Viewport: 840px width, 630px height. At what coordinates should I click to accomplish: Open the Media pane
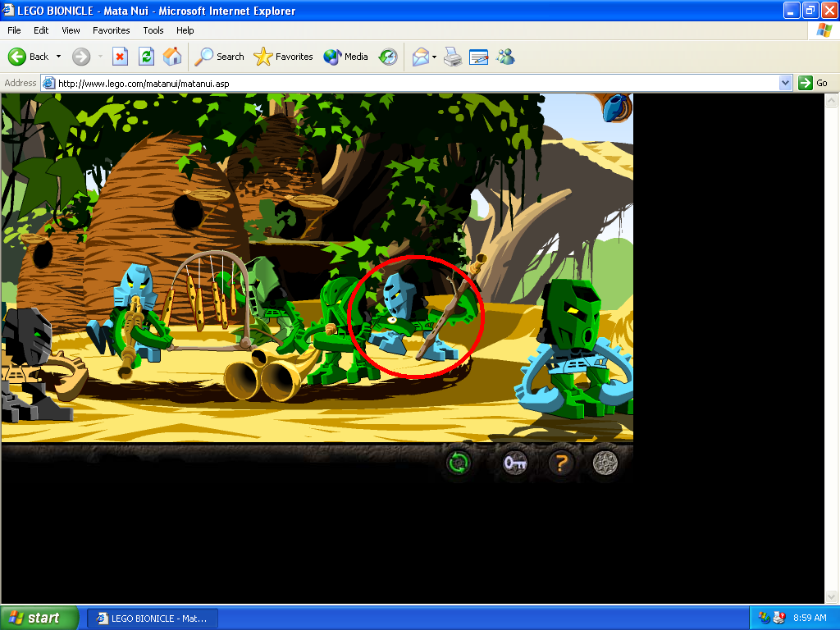pos(345,57)
